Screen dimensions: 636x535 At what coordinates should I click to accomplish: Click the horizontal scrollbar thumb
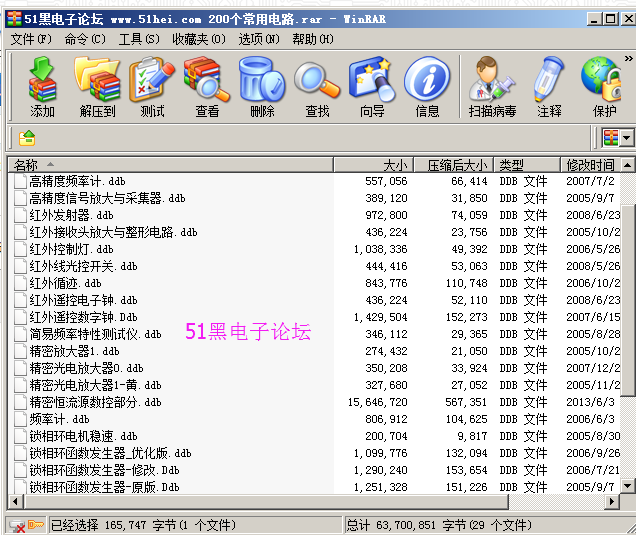tap(266, 502)
